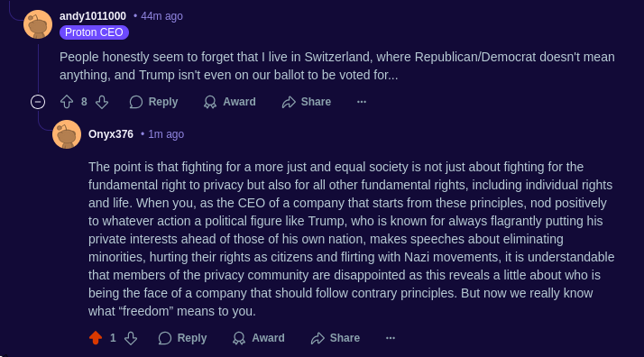Viewport: 644px width, 357px height.
Task: Give an Award to Onyx376's comment
Action: tap(258, 338)
